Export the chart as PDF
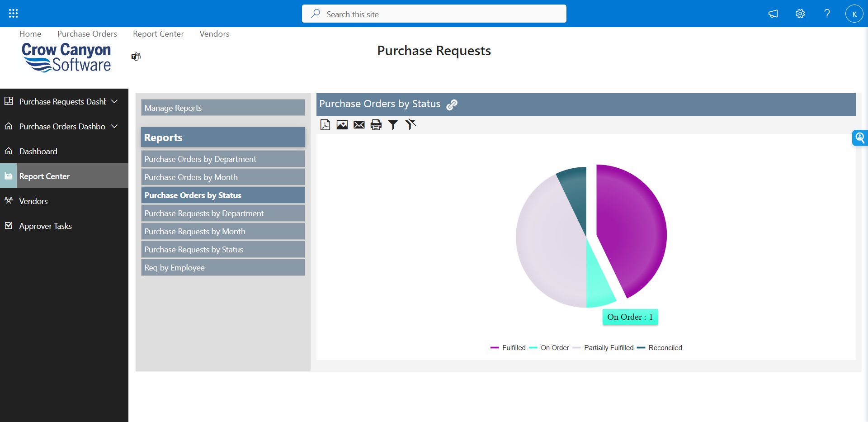Viewport: 868px width, 422px height. coord(325,125)
